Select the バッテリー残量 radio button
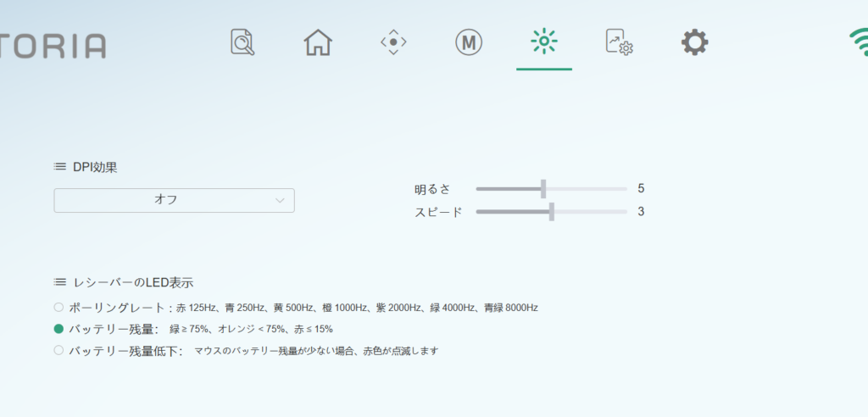 pyautogui.click(x=58, y=329)
